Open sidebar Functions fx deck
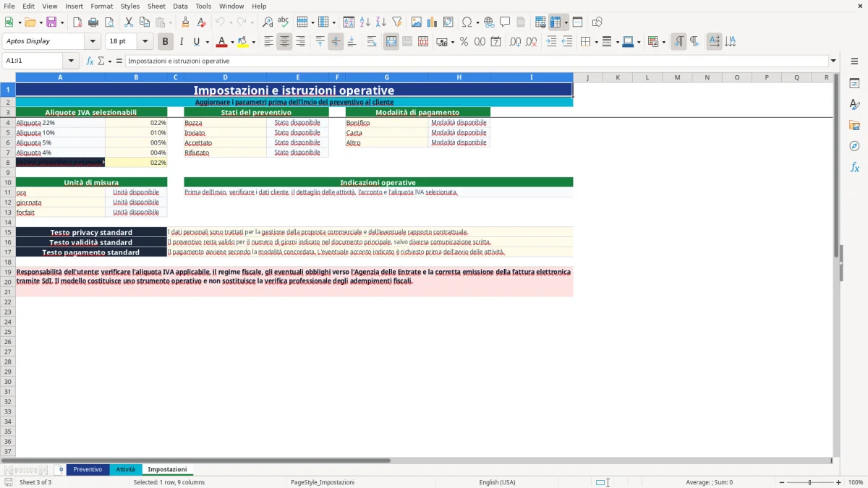The height and width of the screenshot is (488, 868). tap(854, 168)
